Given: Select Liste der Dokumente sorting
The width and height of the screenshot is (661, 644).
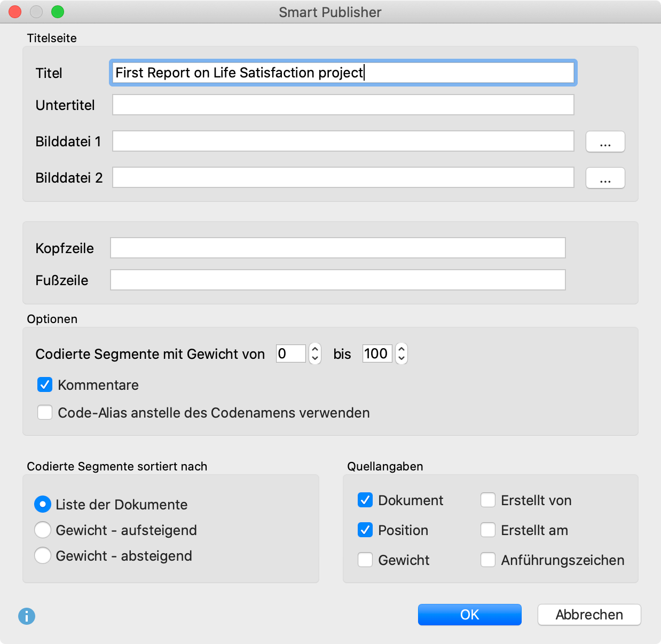Looking at the screenshot, I should pyautogui.click(x=43, y=504).
